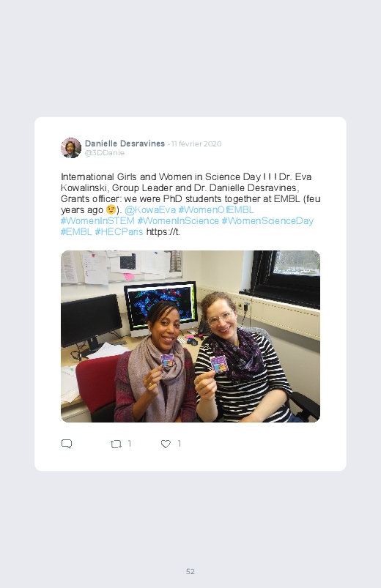
Task: Open the @3DDanie handle
Action: tap(105, 152)
